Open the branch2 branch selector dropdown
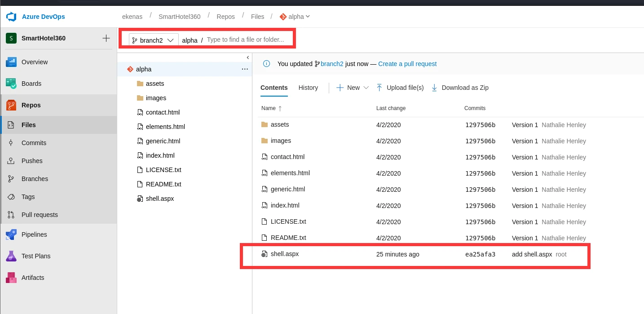The image size is (644, 314). point(154,40)
